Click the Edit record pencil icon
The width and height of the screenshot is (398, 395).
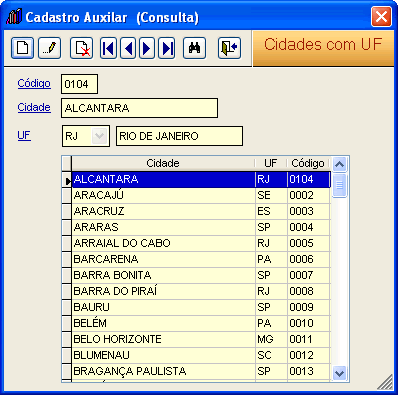pos(49,48)
